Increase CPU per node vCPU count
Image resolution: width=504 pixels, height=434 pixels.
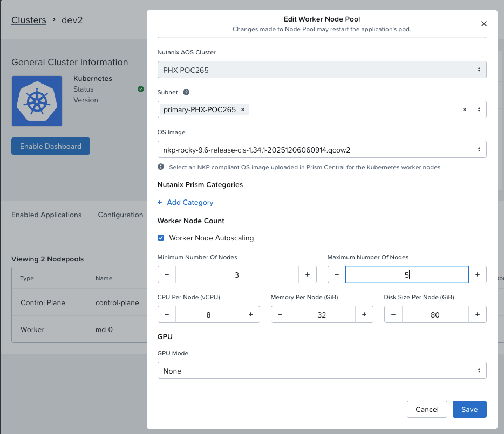pyautogui.click(x=251, y=314)
